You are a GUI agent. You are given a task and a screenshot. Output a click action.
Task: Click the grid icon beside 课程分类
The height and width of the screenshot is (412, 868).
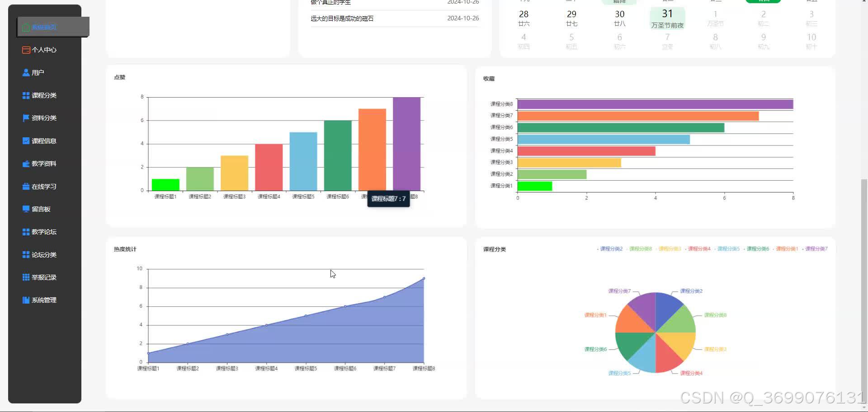tap(26, 95)
